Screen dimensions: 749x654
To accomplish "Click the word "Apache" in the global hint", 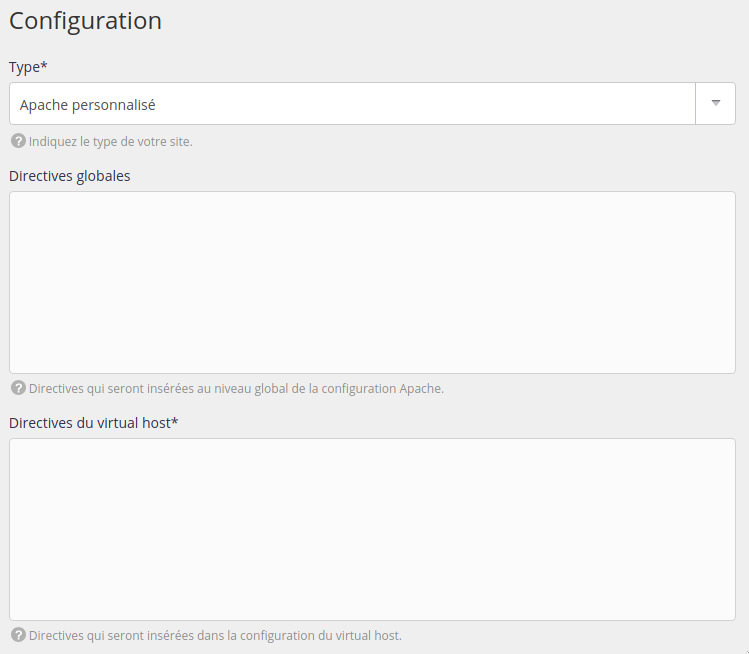I will tap(421, 389).
